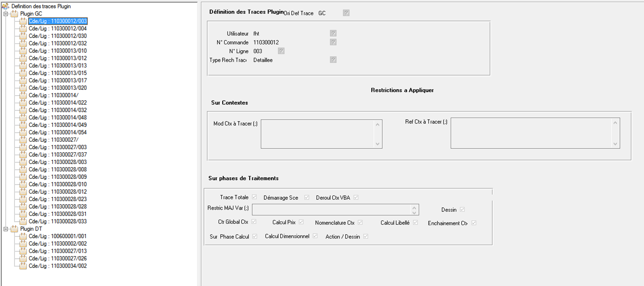Click the help icon next to Utilisateur
Image resolution: width=644 pixels, height=286 pixels.
pyautogui.click(x=333, y=34)
